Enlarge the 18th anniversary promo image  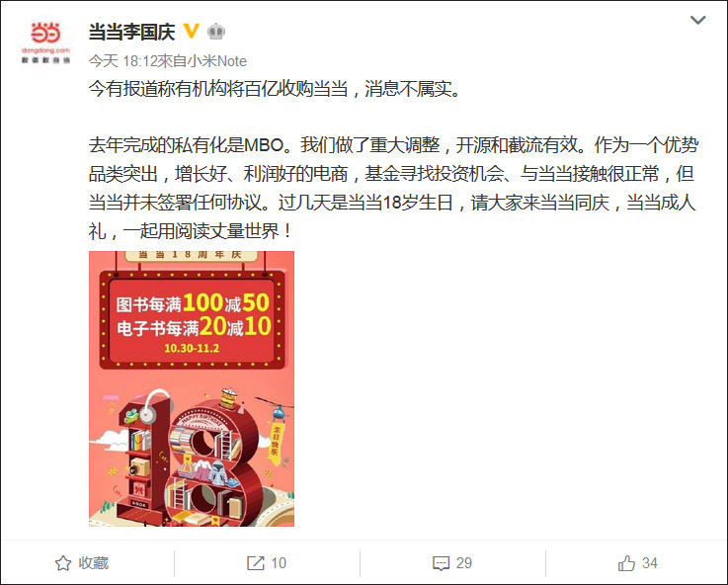pyautogui.click(x=192, y=388)
